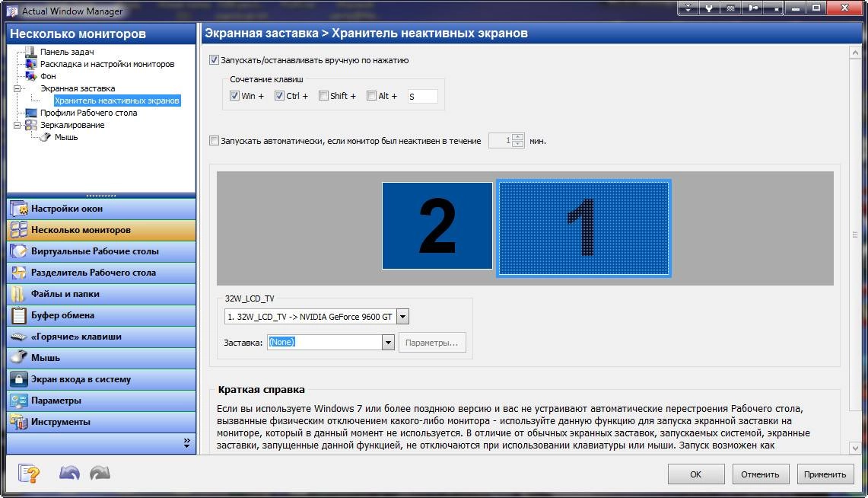Screen dimensions: 868x498
Task: Click the scrollbar down arrow
Action: [x=855, y=448]
